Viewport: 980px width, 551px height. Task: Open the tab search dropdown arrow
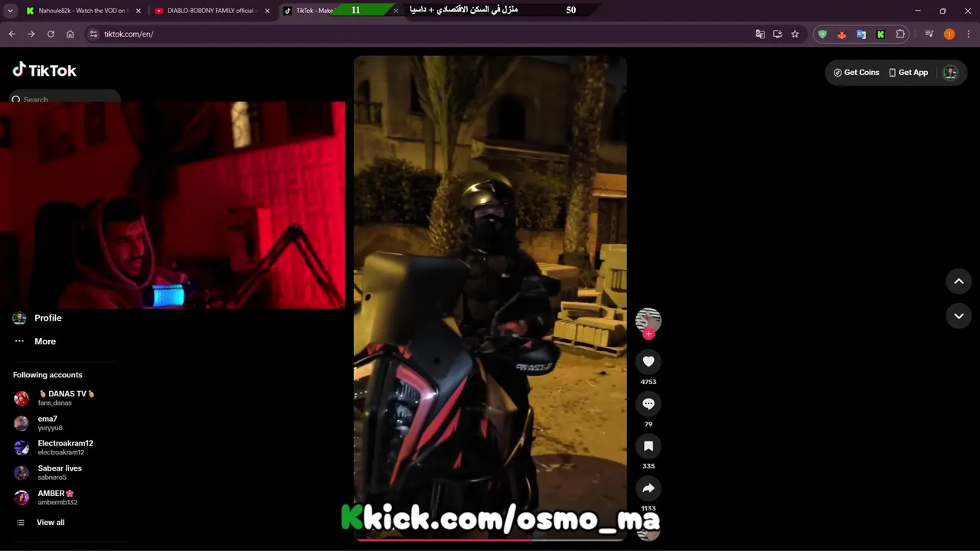pos(10,11)
